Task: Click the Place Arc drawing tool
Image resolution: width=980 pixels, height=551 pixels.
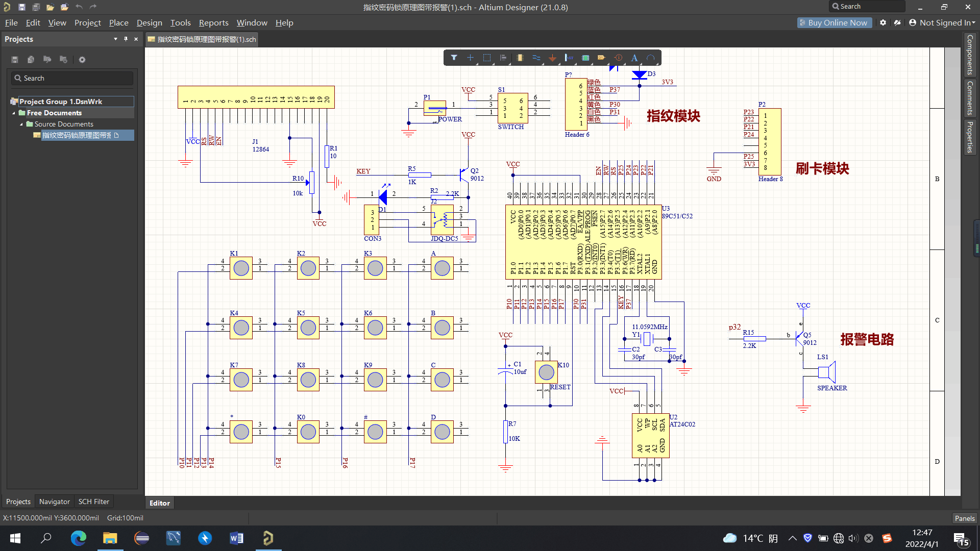Action: click(650, 58)
